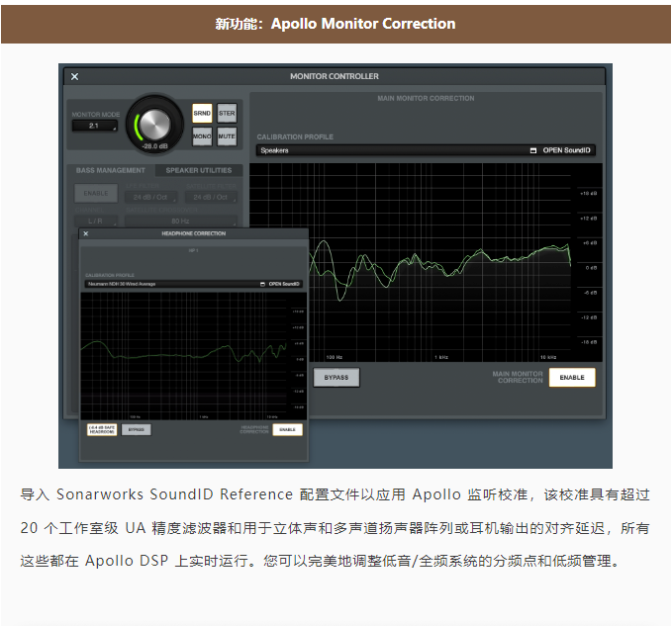This screenshot has height=626, width=672.
Task: Toggle the Main Monitor Correction ENABLE button
Action: pos(572,377)
